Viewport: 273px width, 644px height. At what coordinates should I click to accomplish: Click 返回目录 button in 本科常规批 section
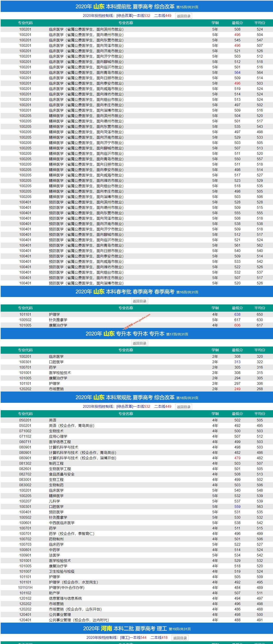pos(184,407)
